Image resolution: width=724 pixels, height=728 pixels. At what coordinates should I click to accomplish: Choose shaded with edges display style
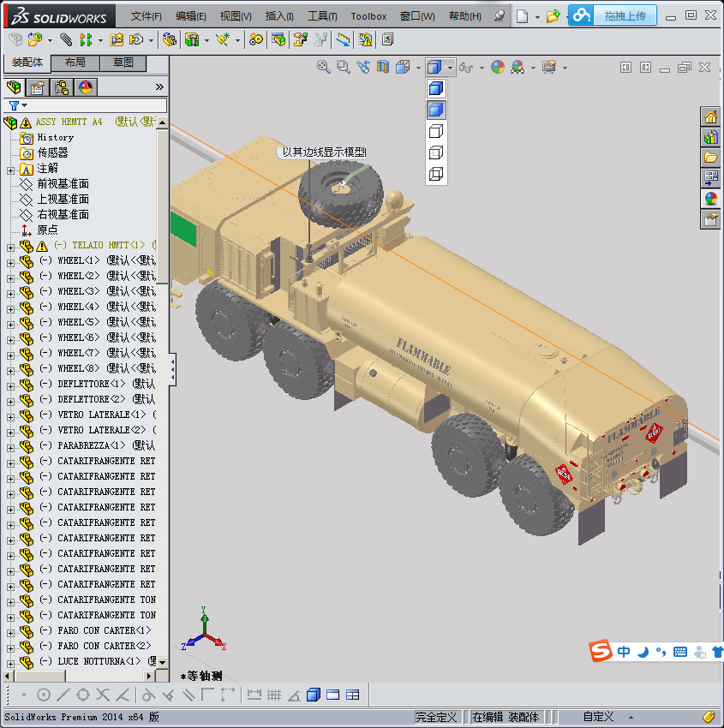point(436,88)
